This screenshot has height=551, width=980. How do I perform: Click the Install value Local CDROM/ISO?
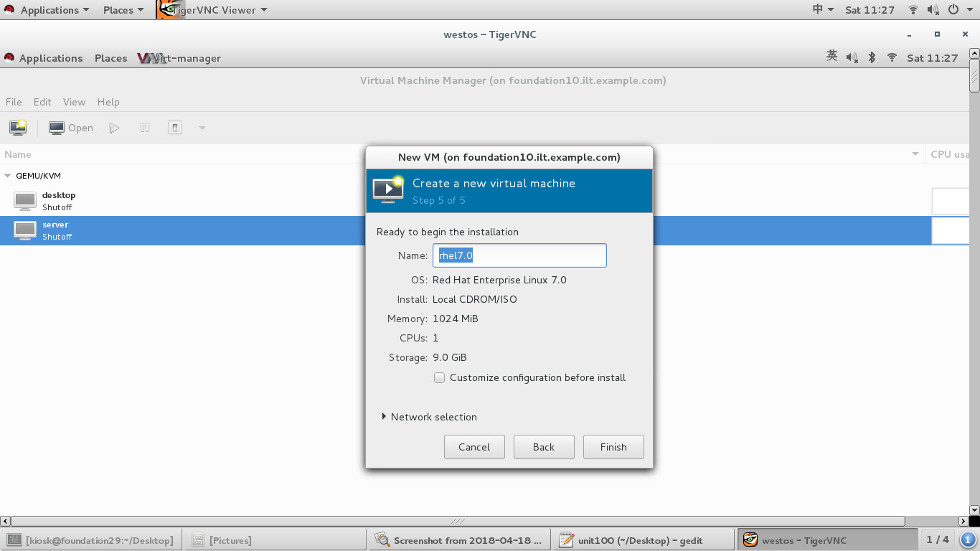(475, 299)
